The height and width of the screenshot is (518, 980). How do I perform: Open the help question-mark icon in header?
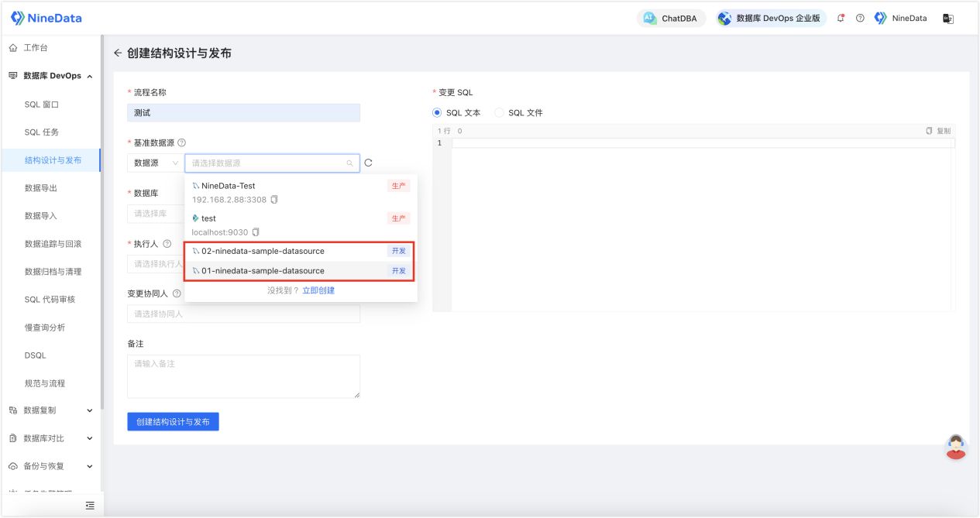[860, 18]
